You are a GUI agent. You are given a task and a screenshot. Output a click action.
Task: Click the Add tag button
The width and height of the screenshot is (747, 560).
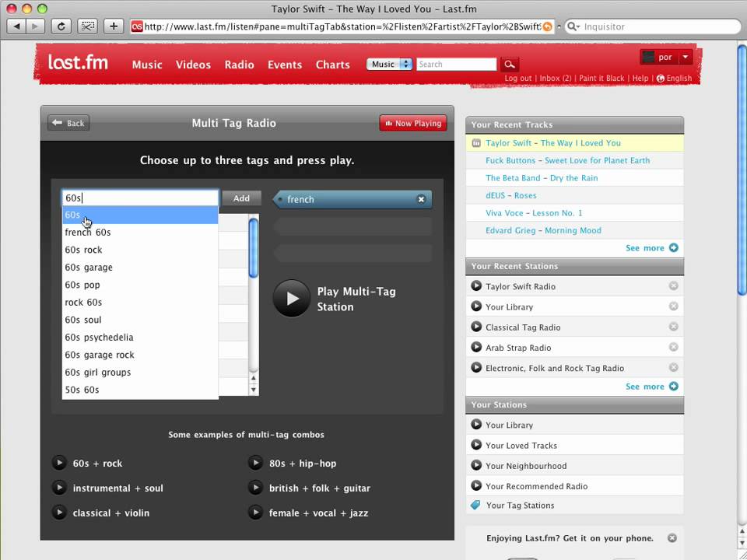pyautogui.click(x=241, y=198)
